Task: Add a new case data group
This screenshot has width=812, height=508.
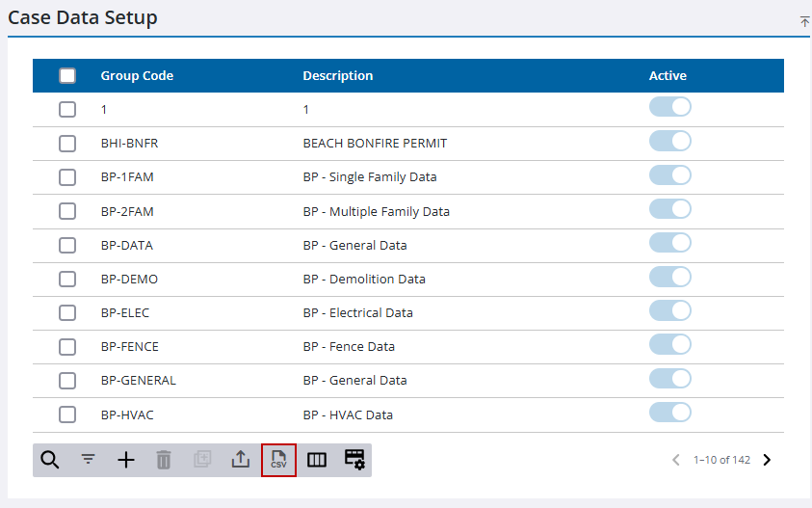Action: tap(126, 460)
